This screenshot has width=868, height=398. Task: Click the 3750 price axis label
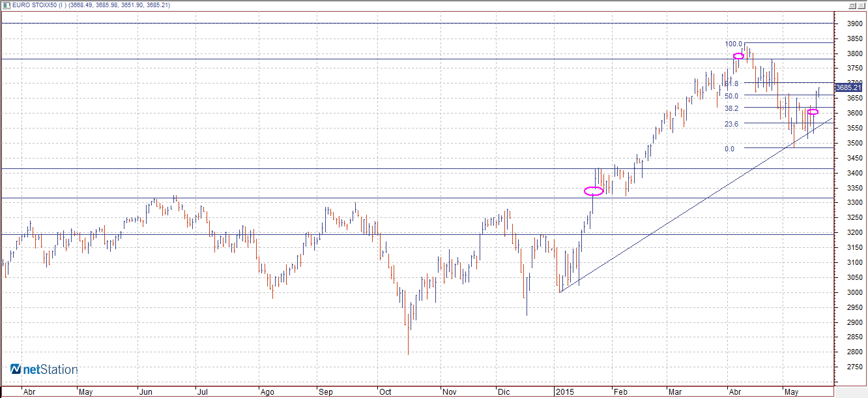tap(854, 69)
